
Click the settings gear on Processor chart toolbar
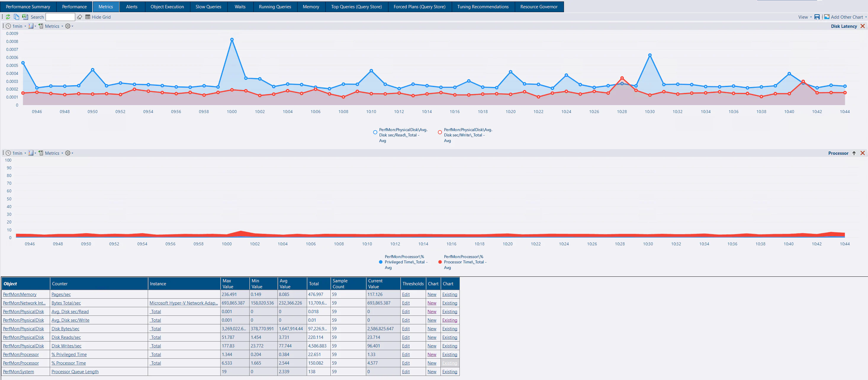67,153
